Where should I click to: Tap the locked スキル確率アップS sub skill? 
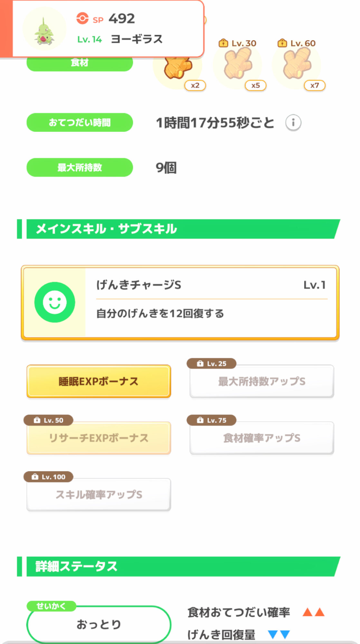(x=99, y=495)
